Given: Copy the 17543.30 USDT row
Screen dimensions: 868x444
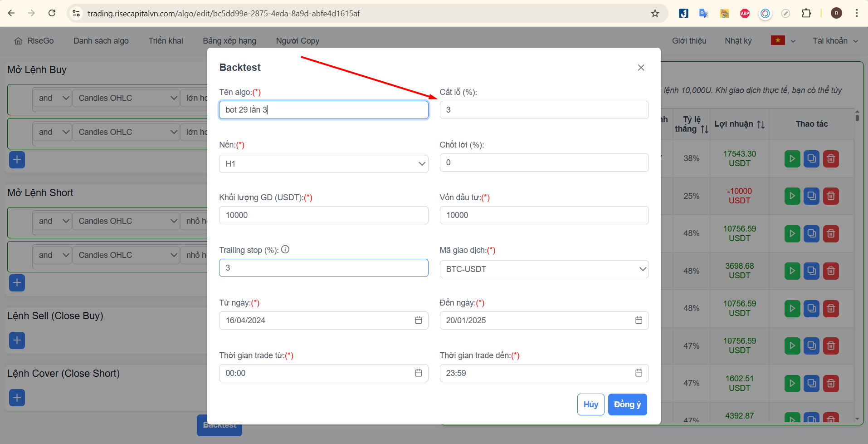Looking at the screenshot, I should tap(812, 159).
